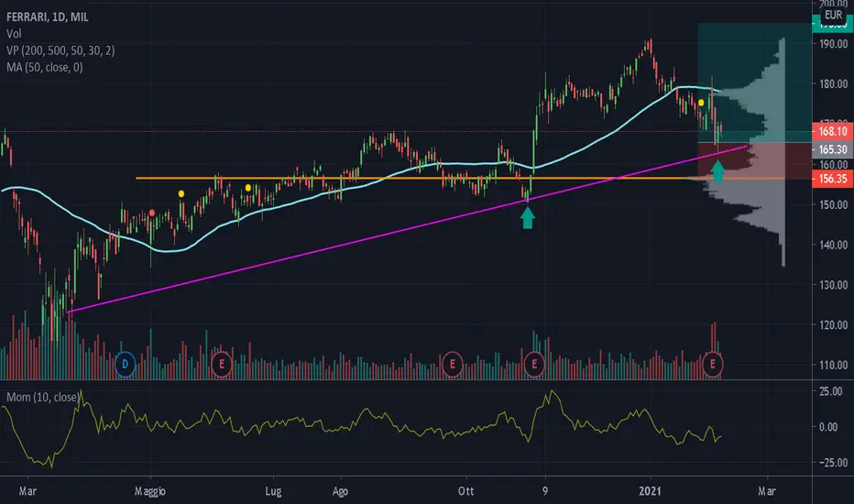Click the Maggio date label

pos(149,491)
